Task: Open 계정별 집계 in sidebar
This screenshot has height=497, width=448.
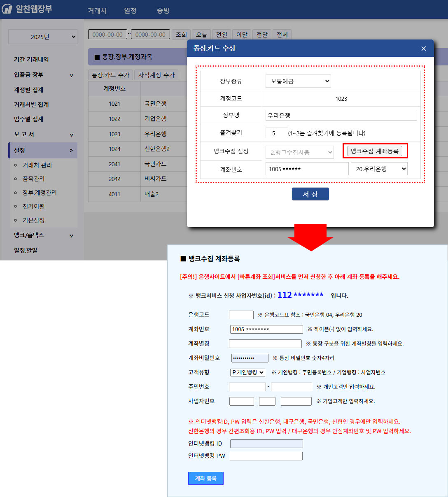Action: [29, 90]
